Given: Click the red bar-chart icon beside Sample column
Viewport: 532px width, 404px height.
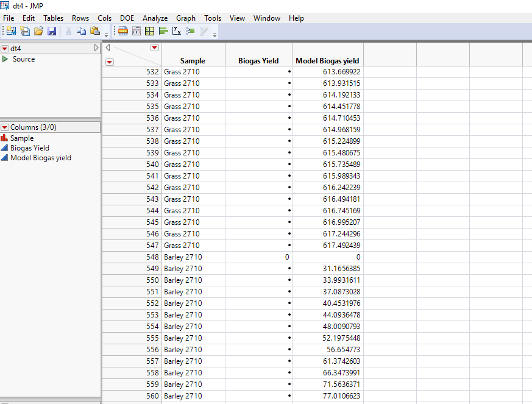Looking at the screenshot, I should click(4, 138).
